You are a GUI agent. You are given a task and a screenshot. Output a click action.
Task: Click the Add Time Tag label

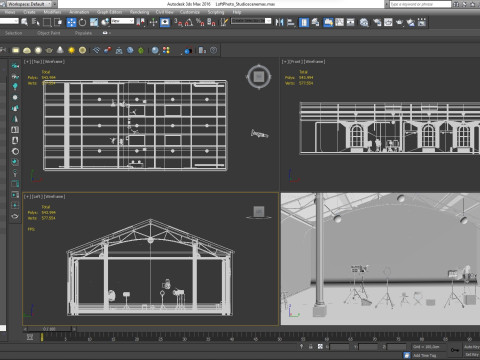click(x=424, y=355)
